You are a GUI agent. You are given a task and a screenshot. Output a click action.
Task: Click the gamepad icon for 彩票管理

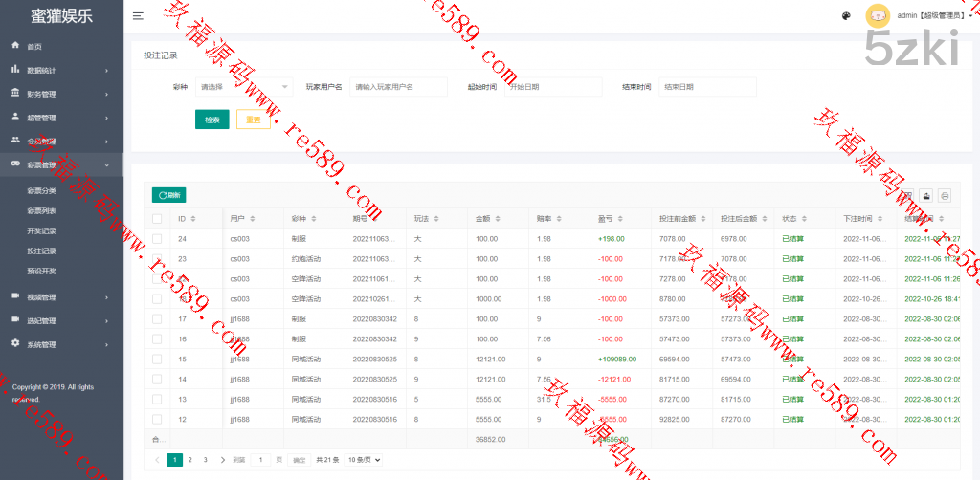[x=15, y=164]
